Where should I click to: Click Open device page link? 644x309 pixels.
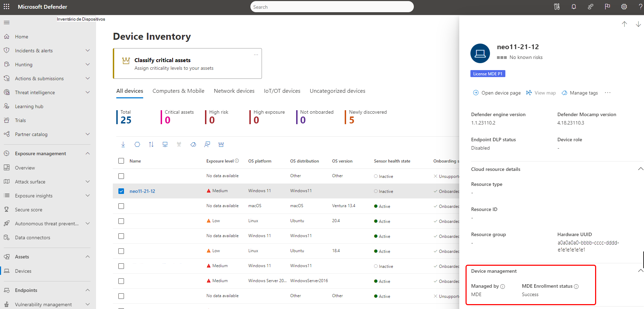497,93
